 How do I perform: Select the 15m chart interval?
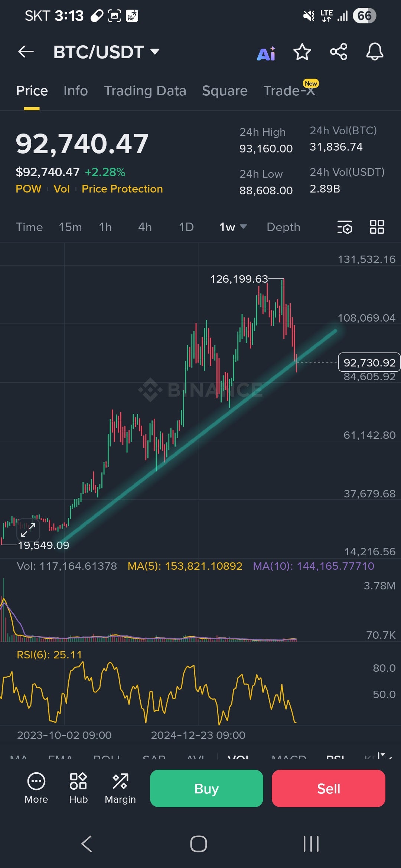click(70, 227)
